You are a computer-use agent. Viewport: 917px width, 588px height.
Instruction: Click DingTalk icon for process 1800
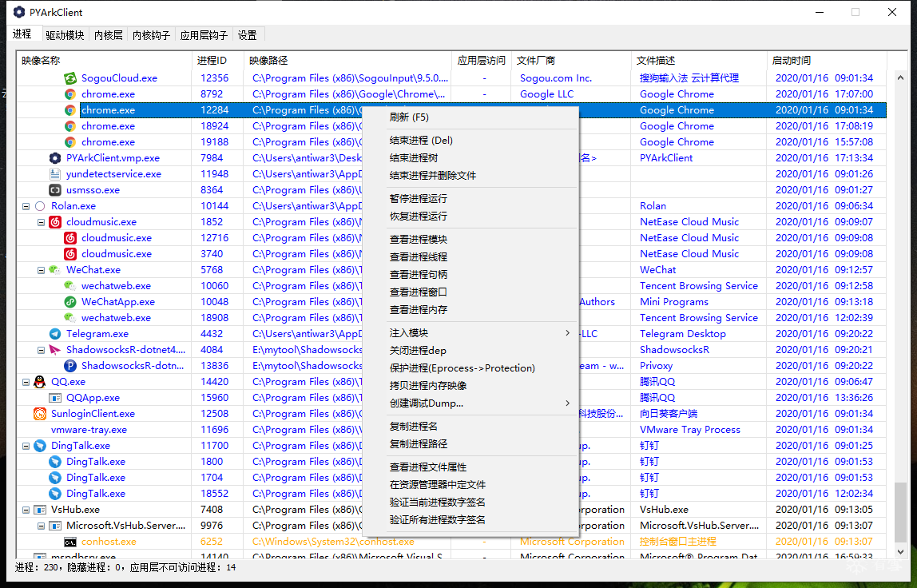pos(55,462)
